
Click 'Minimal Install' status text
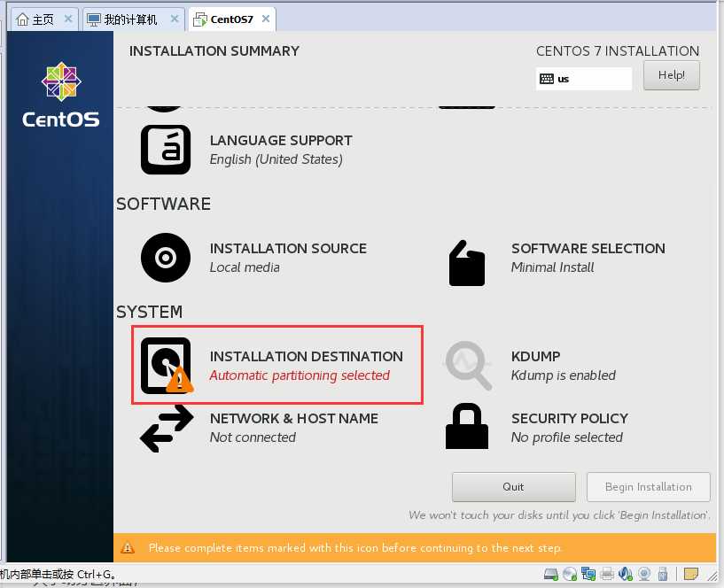coord(553,267)
